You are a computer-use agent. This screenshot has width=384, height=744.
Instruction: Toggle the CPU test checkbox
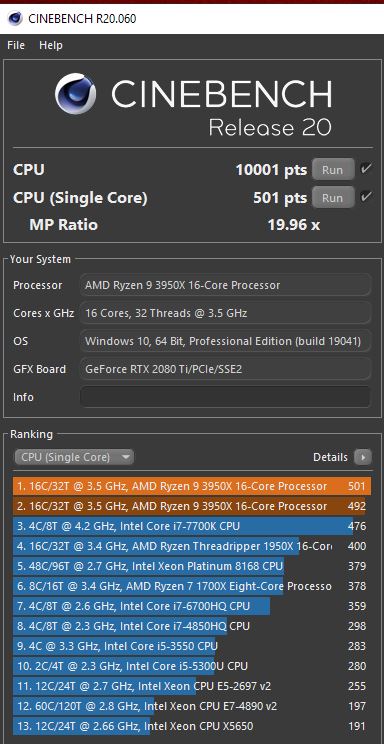(365, 169)
